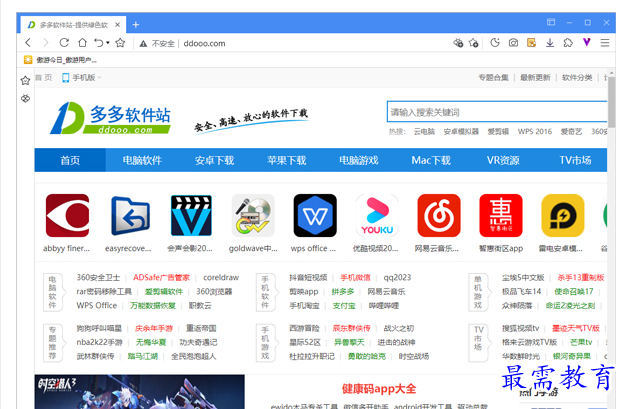Click the search keyword input field
Viewport: 623px width, 409px height.
click(497, 112)
